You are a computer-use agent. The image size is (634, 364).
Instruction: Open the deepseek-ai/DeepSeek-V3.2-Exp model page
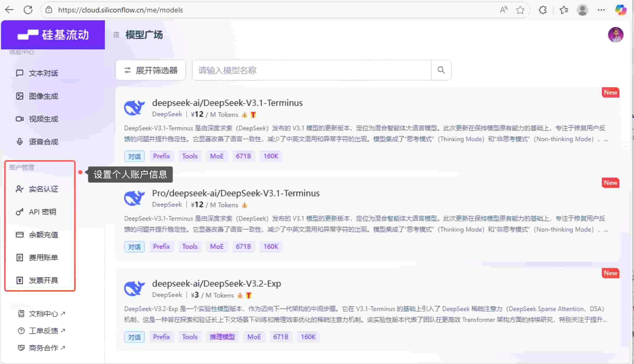tap(217, 284)
